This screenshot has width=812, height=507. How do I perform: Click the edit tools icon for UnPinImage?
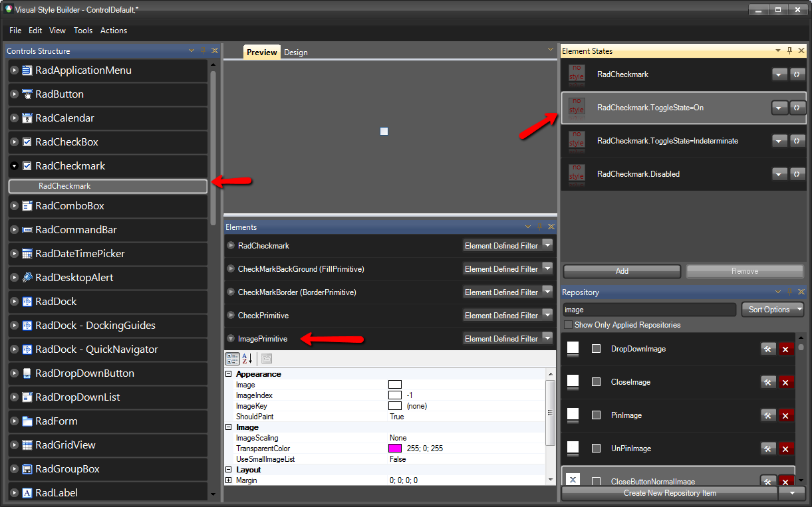(x=768, y=449)
